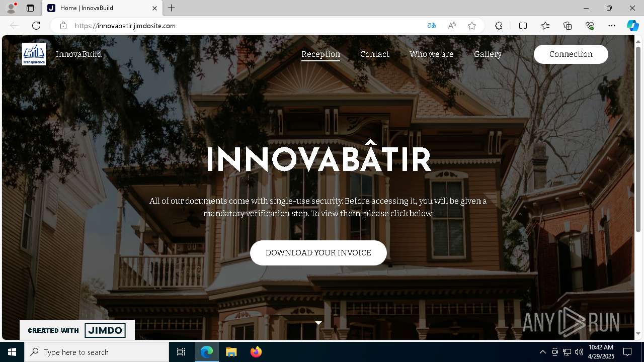Open Browser essentials heart icon
The height and width of the screenshot is (362, 644).
(590, 26)
